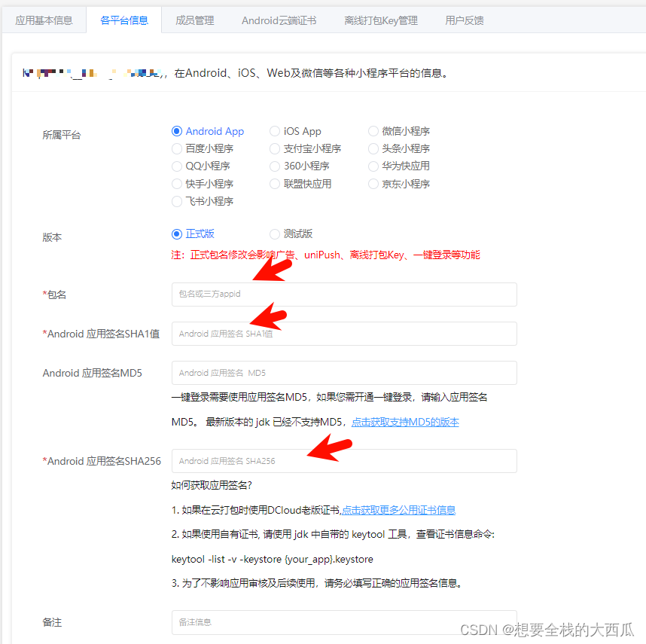Focus the Android 应用签名SHA256 input

tap(343, 461)
